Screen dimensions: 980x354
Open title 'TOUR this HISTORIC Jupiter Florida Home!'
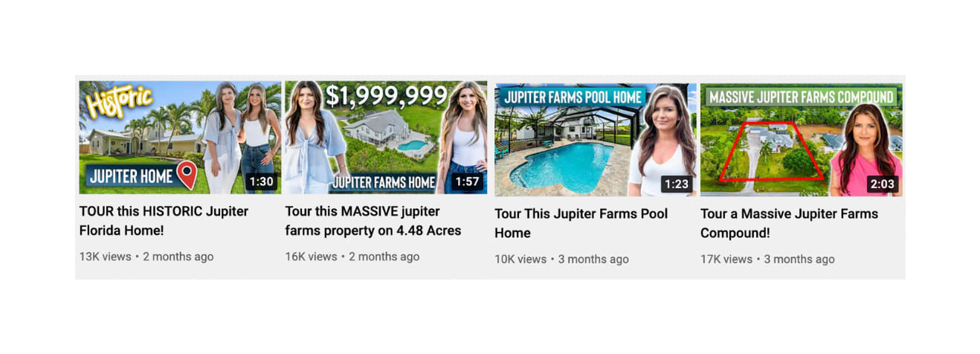[x=164, y=221]
